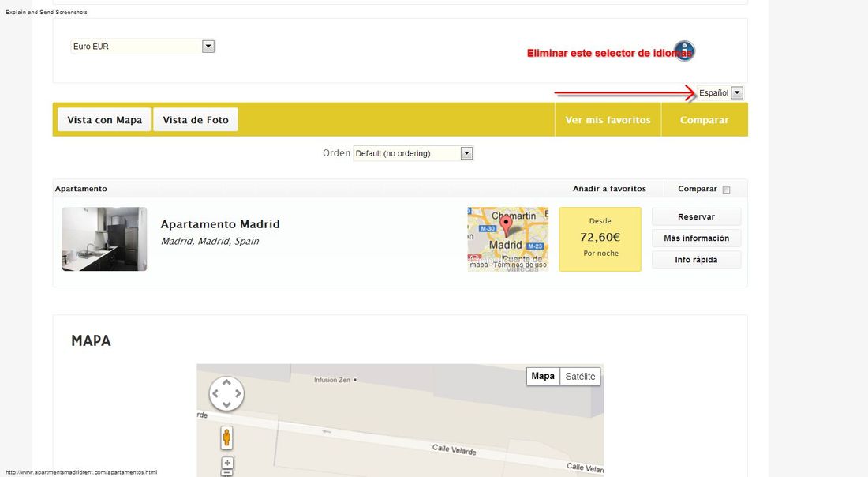Open the Euro EUR currency dropdown
Viewport: 868px width, 477px height.
tap(143, 47)
